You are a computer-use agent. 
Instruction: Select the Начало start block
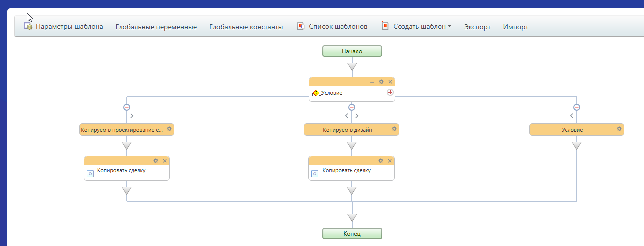(x=352, y=51)
